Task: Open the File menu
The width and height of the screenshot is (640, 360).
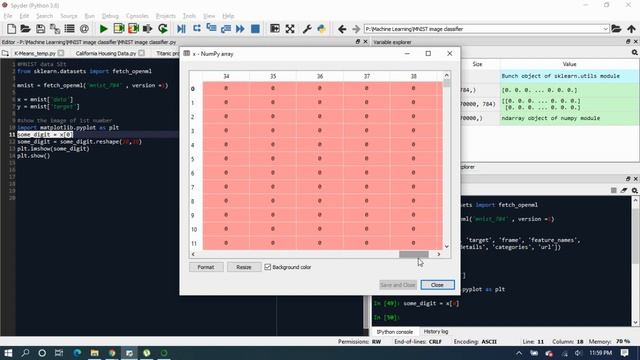Action: tap(8, 16)
